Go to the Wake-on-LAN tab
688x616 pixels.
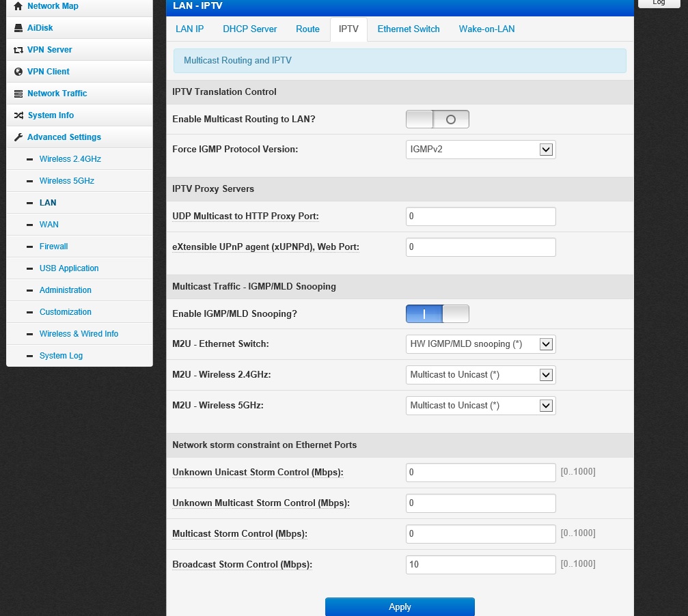(x=486, y=29)
